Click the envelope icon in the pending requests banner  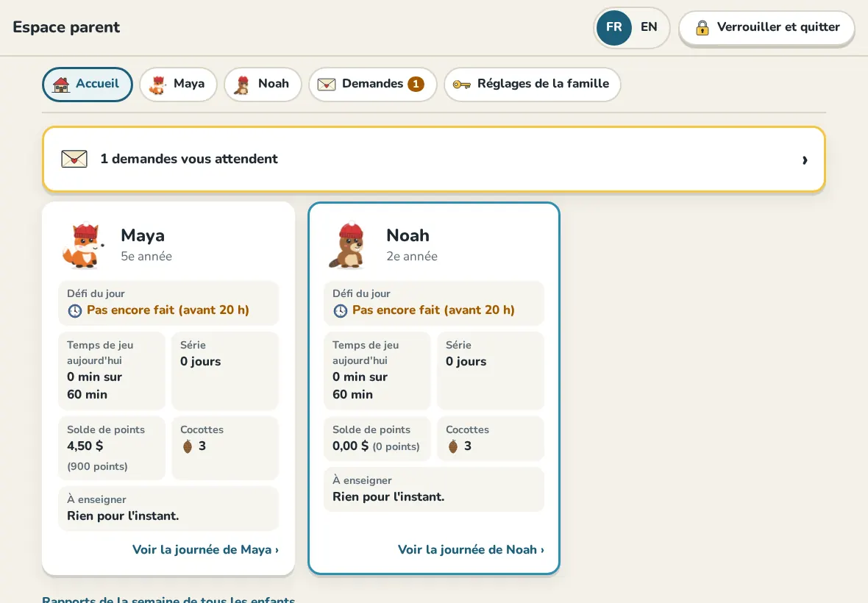[x=74, y=159]
